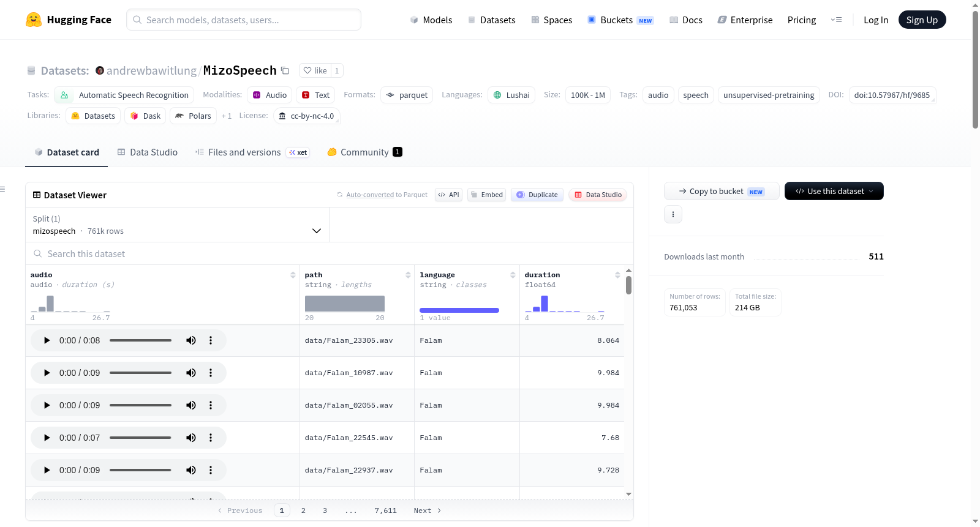The width and height of the screenshot is (980, 527).
Task: Select the cc-by-nc-4.0 license tag
Action: click(306, 116)
